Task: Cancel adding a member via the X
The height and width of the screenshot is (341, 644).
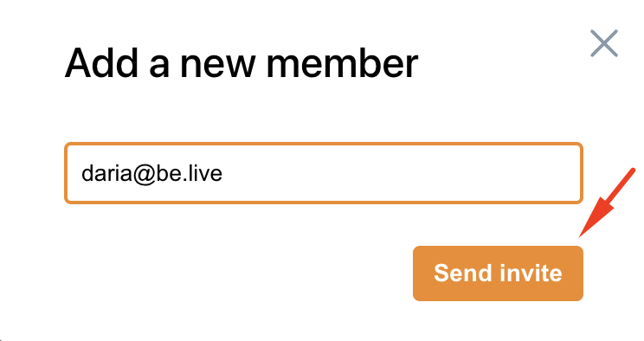Action: coord(604,43)
